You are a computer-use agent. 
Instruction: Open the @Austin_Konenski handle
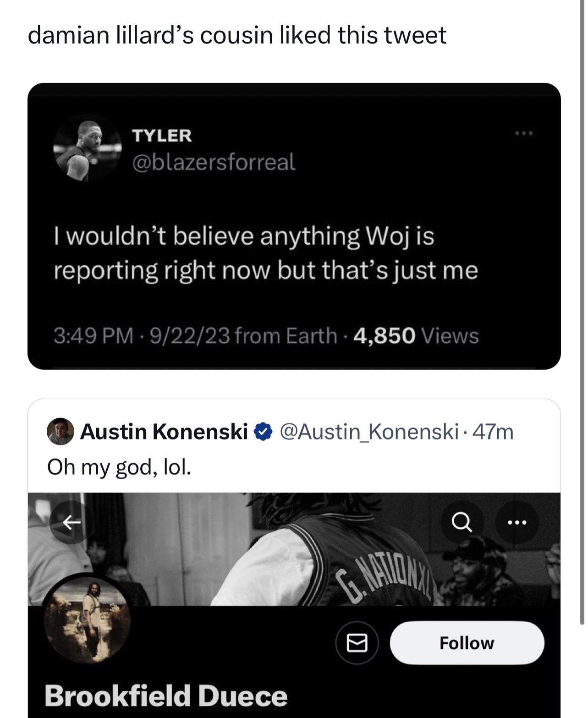click(369, 432)
